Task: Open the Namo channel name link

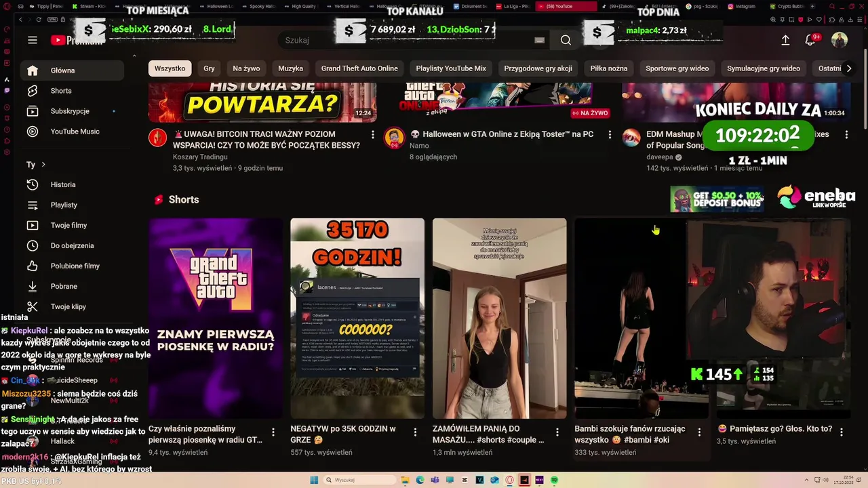Action: coord(419,146)
